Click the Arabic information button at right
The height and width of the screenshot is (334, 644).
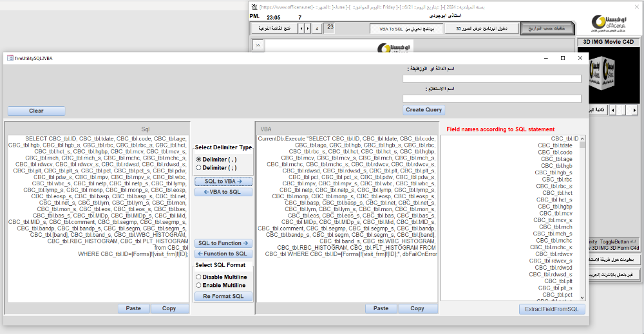tap(614, 260)
